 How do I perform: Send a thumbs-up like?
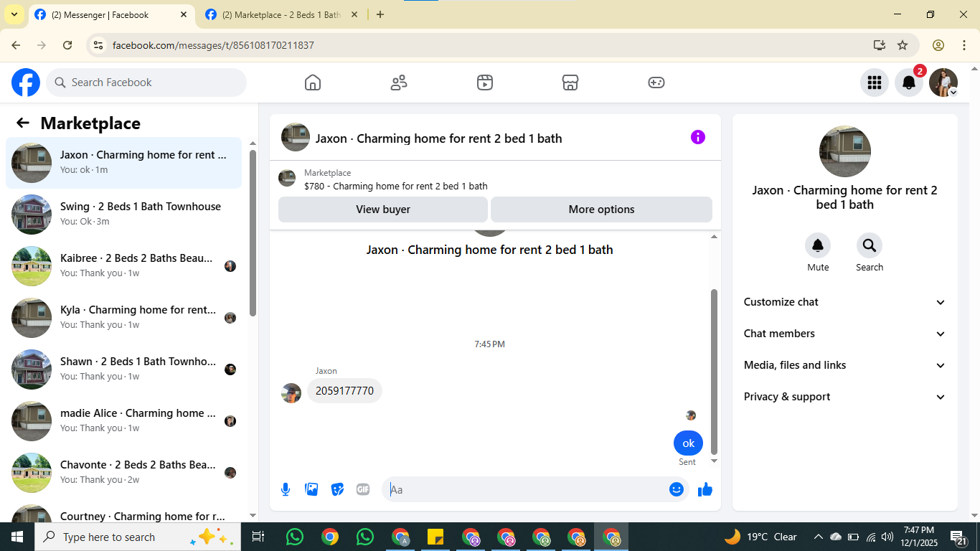[705, 489]
